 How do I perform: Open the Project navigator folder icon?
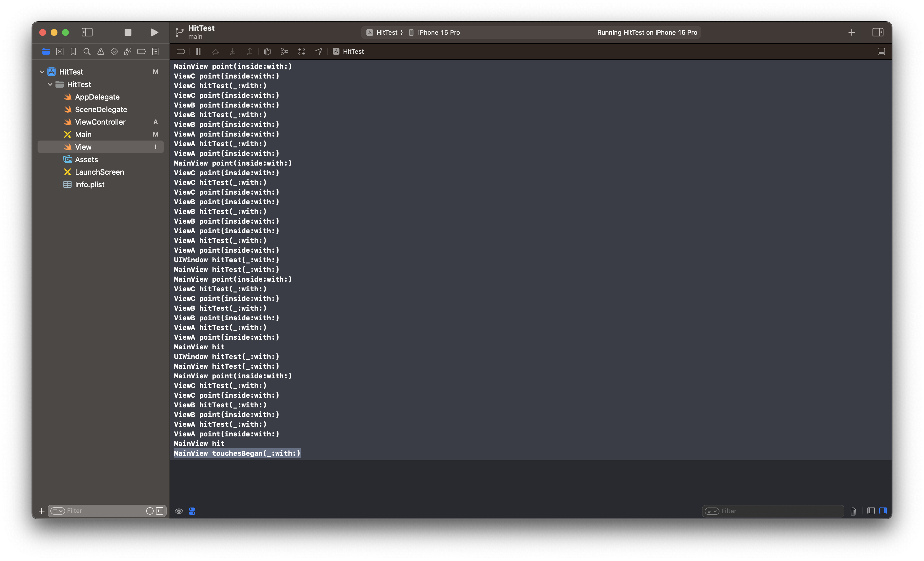46,51
